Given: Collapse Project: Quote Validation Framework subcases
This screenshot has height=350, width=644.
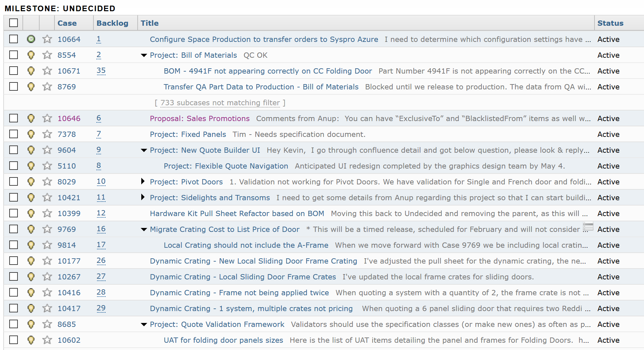Looking at the screenshot, I should pyautogui.click(x=144, y=325).
